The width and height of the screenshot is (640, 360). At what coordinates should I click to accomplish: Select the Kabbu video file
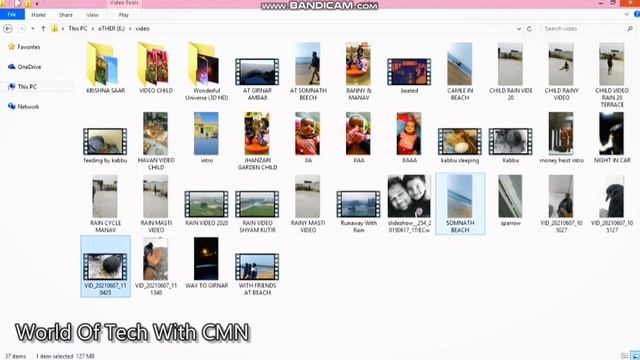point(511,145)
